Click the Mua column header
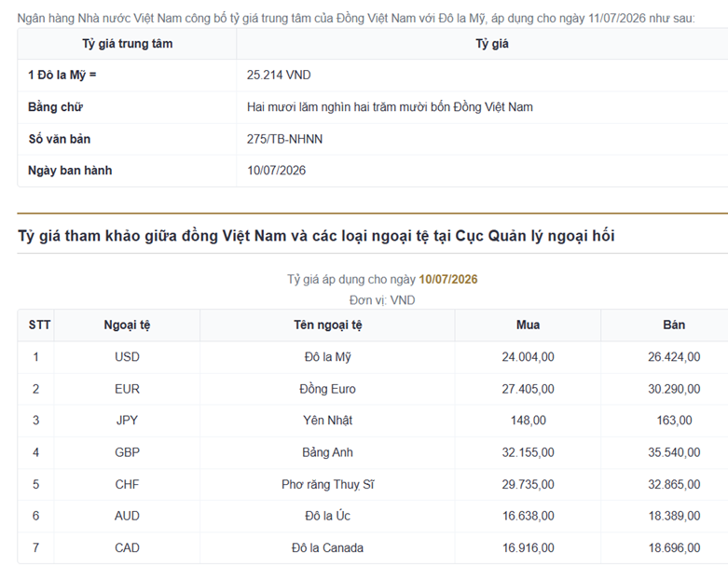This screenshot has width=728, height=567. coord(528,325)
